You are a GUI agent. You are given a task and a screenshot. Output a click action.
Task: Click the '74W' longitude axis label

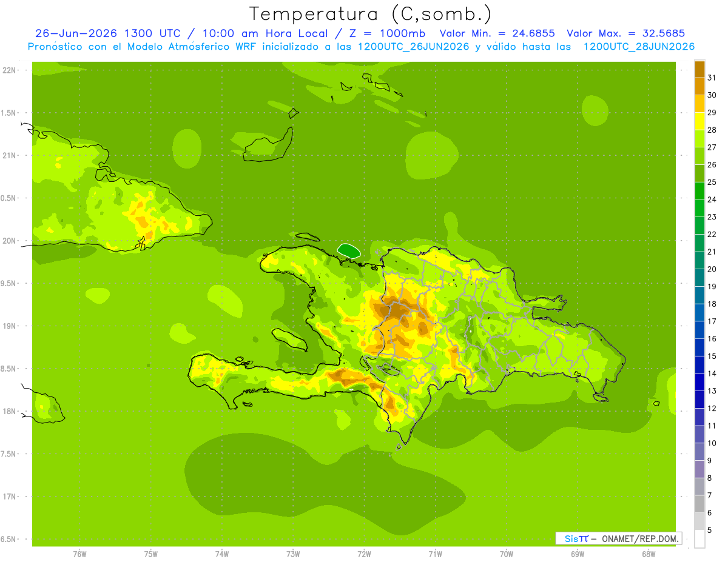222,554
